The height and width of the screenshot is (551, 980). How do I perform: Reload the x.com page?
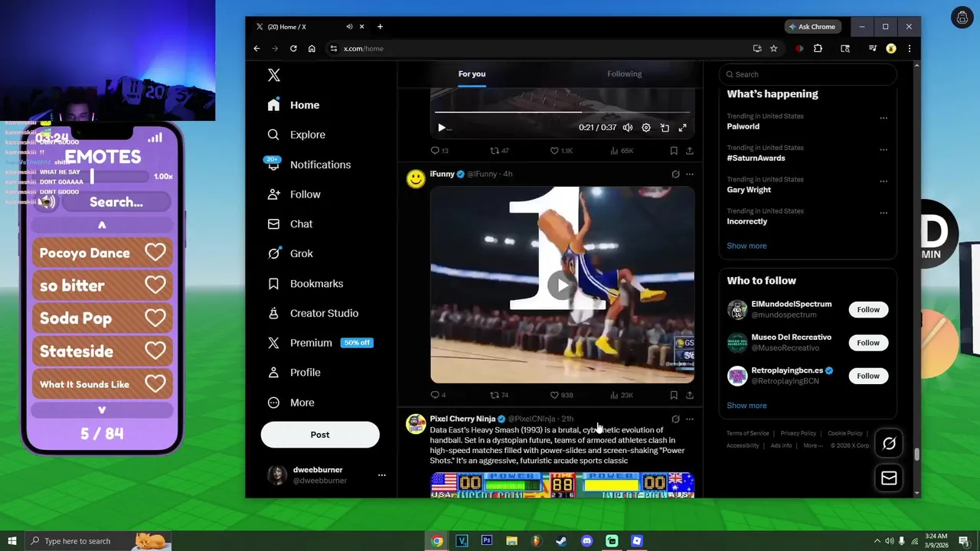point(293,48)
